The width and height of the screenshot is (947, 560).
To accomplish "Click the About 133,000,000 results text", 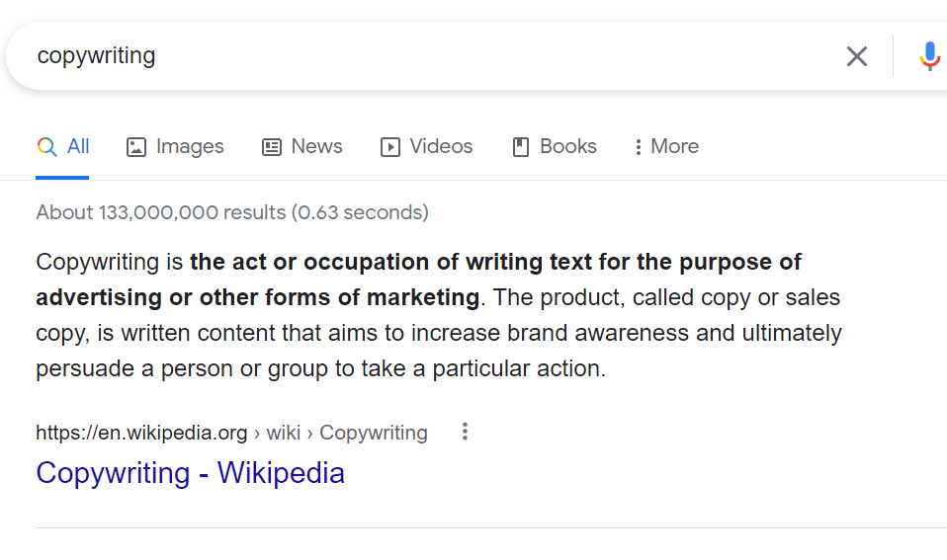I will [232, 212].
